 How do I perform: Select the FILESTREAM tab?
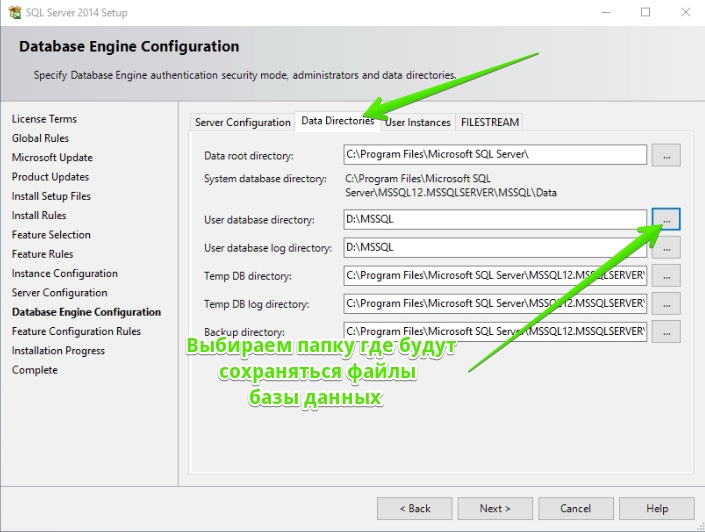490,122
